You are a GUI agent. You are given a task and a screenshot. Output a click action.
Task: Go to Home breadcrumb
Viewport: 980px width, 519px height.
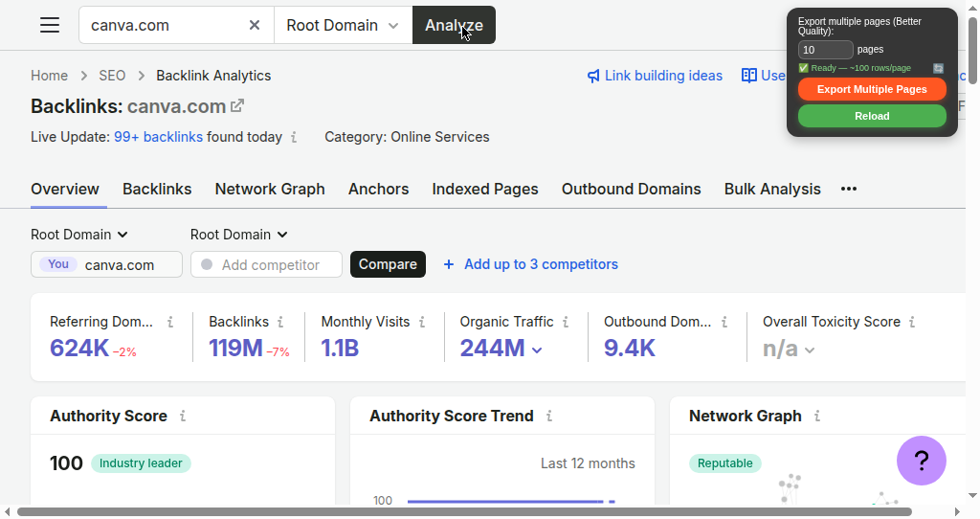pos(50,76)
